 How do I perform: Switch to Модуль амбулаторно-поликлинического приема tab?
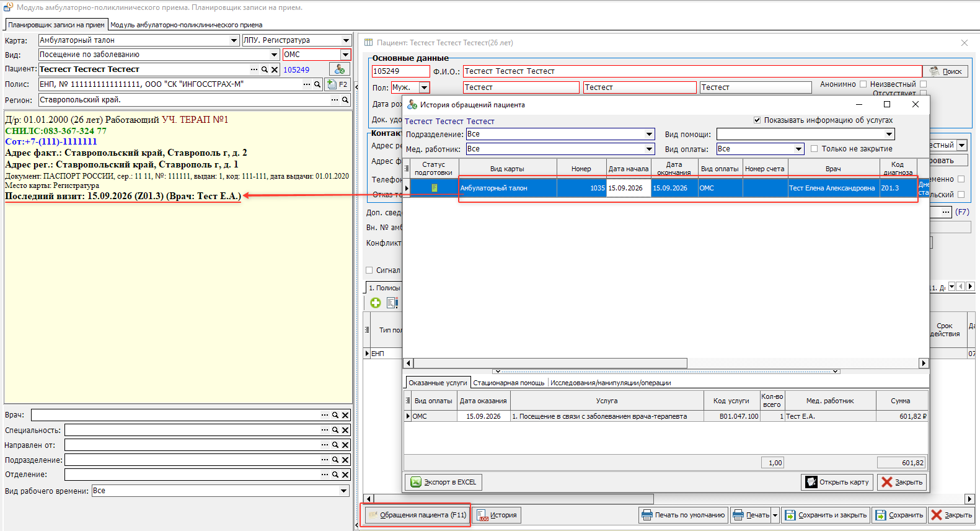[186, 25]
